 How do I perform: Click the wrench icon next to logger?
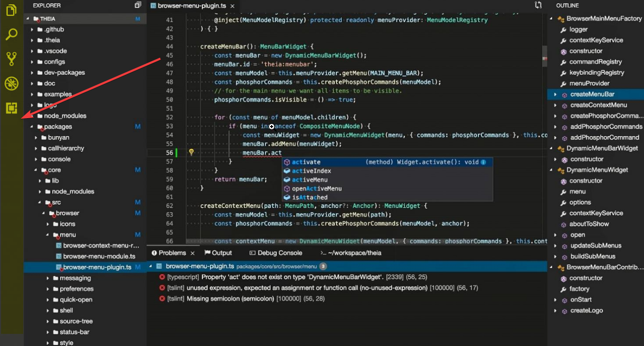tap(563, 30)
